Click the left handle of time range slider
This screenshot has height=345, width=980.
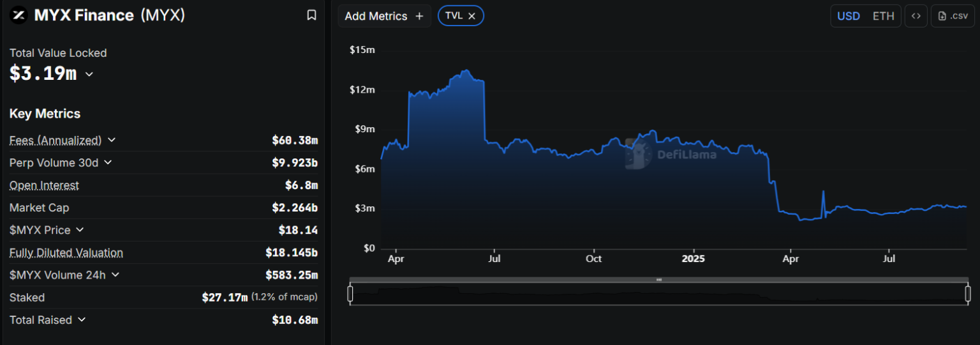(x=350, y=293)
